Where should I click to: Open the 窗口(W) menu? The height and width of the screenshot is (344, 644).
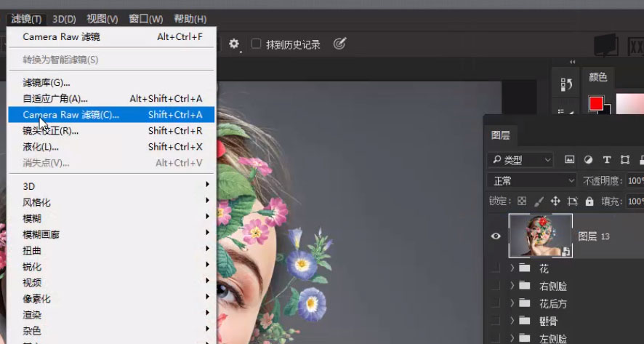point(145,19)
